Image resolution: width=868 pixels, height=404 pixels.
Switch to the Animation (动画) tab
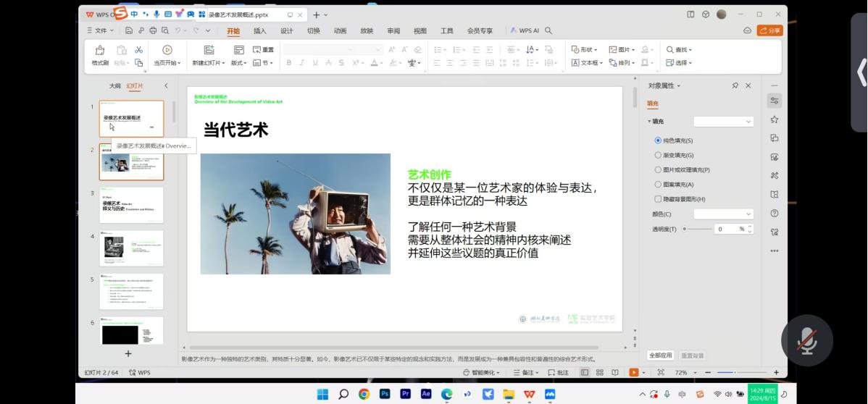click(x=340, y=31)
